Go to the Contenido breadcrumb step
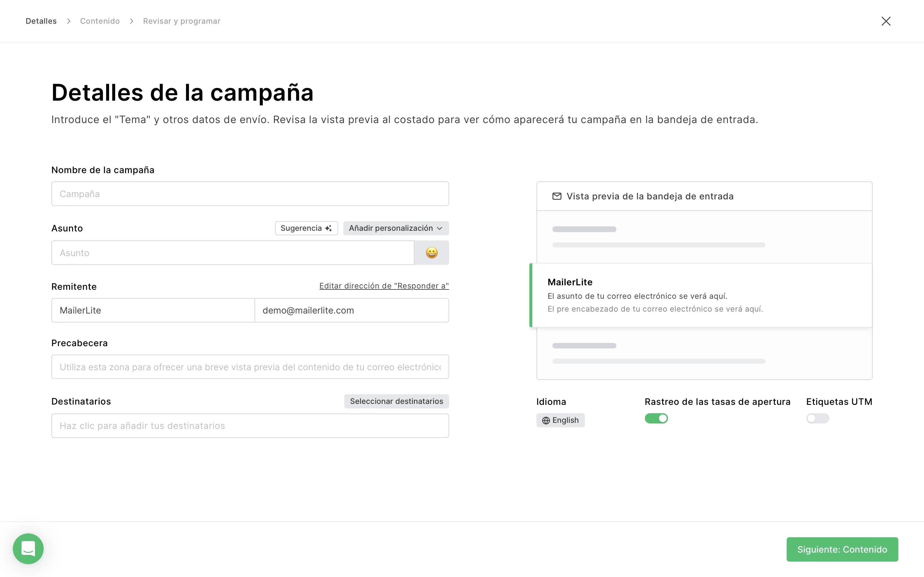The image size is (924, 577). (100, 21)
